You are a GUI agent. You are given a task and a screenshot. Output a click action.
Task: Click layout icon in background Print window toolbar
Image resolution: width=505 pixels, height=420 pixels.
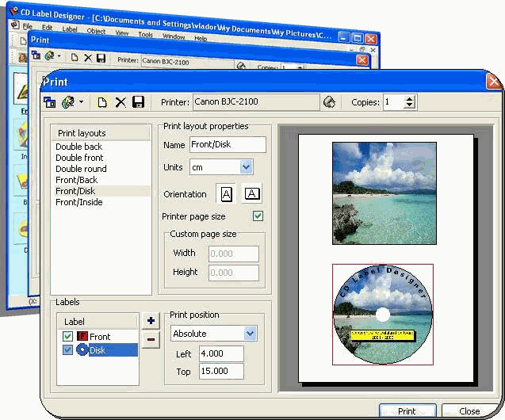pyautogui.click(x=36, y=55)
